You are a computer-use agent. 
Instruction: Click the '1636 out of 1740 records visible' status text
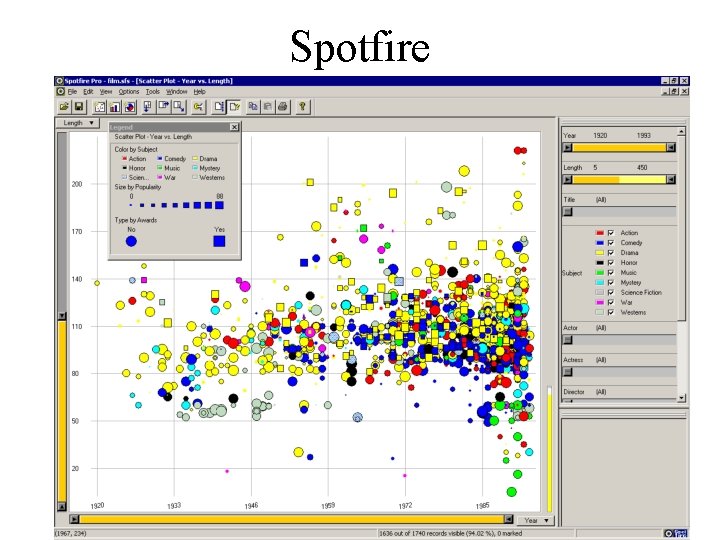(x=450, y=534)
